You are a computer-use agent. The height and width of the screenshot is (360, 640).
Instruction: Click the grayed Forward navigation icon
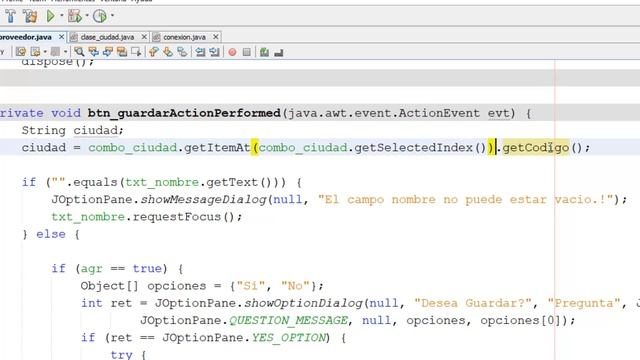[x=56, y=52]
